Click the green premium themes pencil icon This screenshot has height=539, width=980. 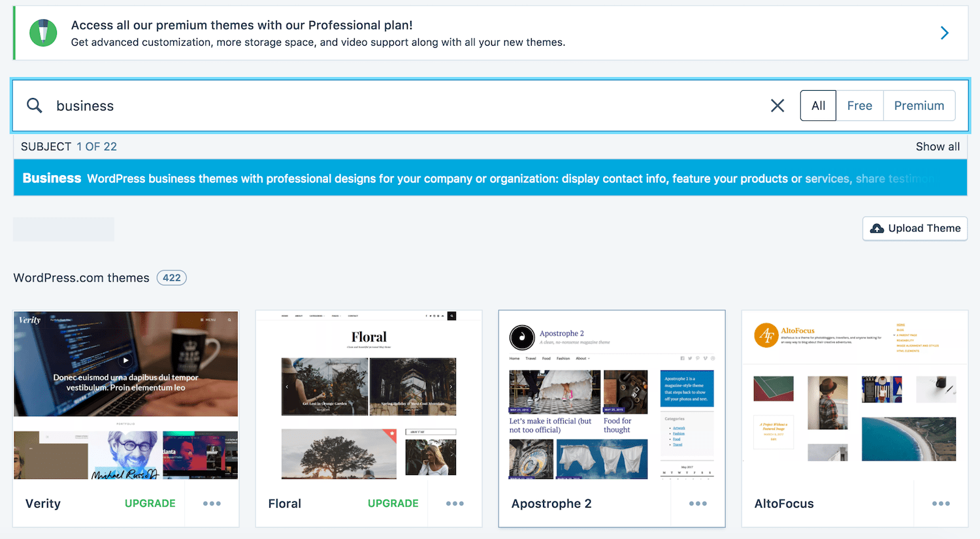click(44, 33)
